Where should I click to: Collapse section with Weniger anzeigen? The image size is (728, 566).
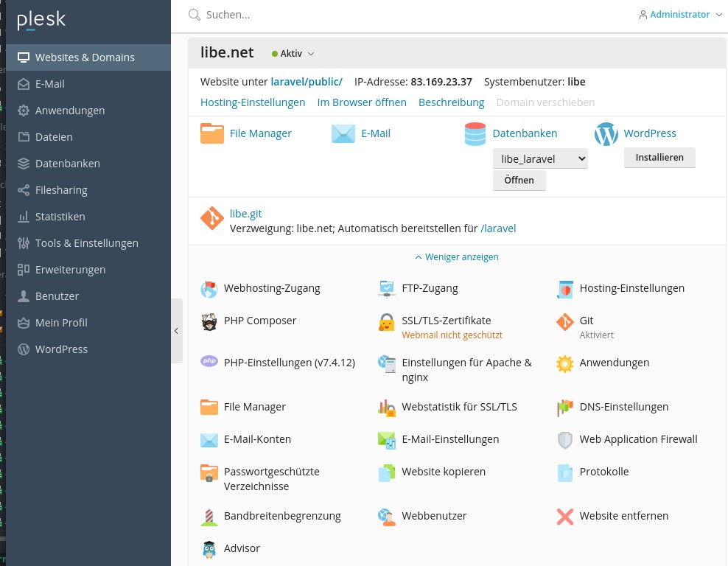pyautogui.click(x=457, y=257)
